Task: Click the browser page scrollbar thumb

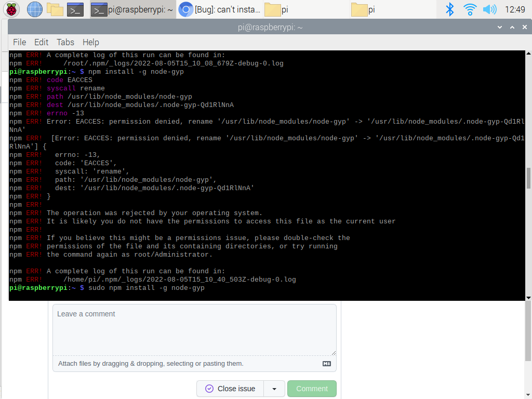Action: click(528, 331)
